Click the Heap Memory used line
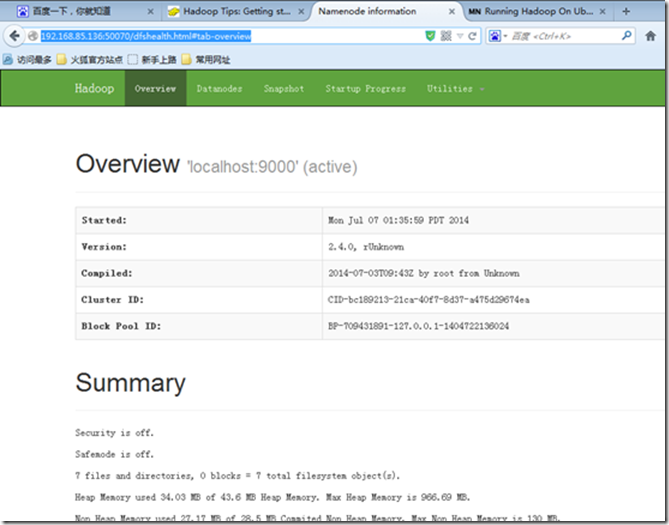The height and width of the screenshot is (525, 669). pyautogui.click(x=272, y=497)
